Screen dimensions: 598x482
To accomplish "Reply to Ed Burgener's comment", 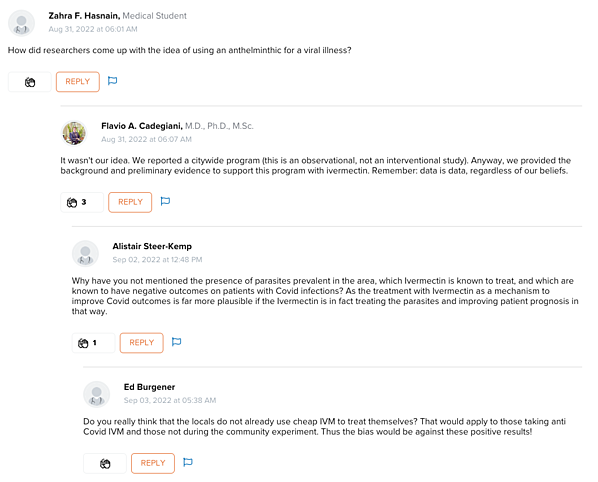I will point(153,463).
